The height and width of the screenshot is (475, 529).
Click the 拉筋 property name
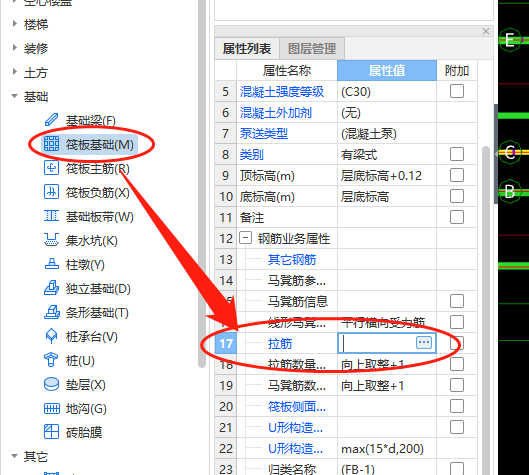click(x=280, y=344)
